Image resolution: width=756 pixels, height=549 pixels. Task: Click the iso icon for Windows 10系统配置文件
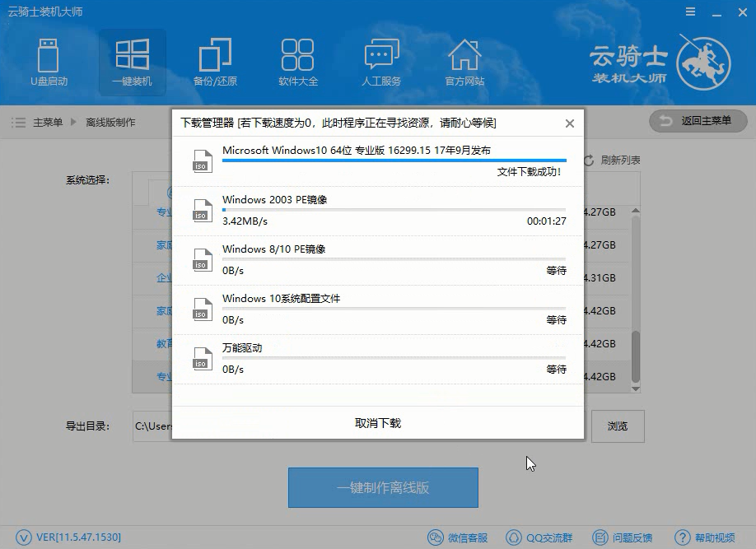[x=202, y=309]
